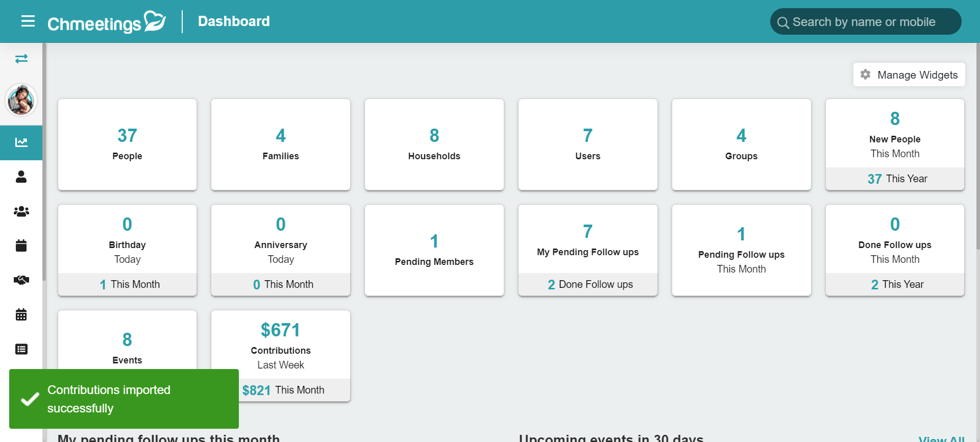The height and width of the screenshot is (442, 980).
Task: Click the Chmeetings logo
Action: [107, 22]
